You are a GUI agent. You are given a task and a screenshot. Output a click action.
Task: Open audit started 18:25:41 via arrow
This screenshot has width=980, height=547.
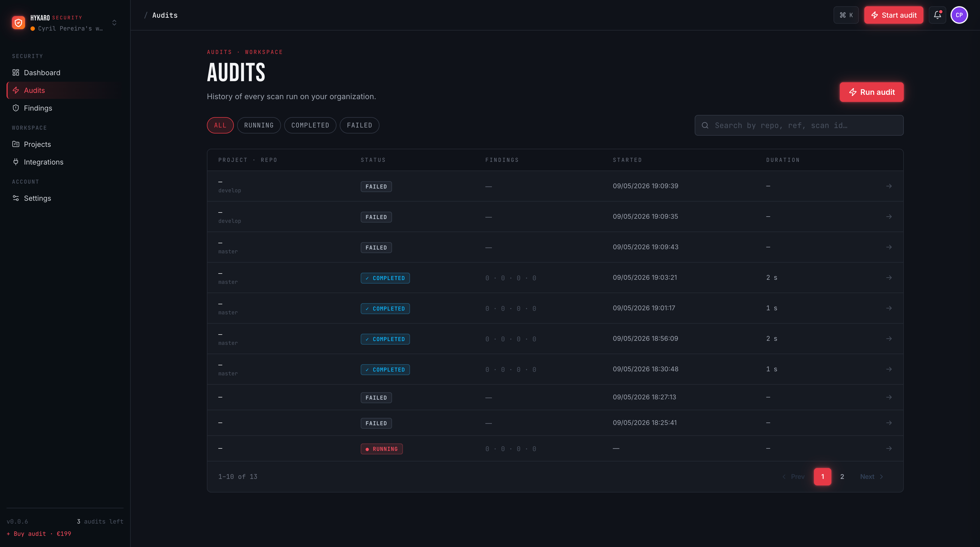[x=889, y=423]
